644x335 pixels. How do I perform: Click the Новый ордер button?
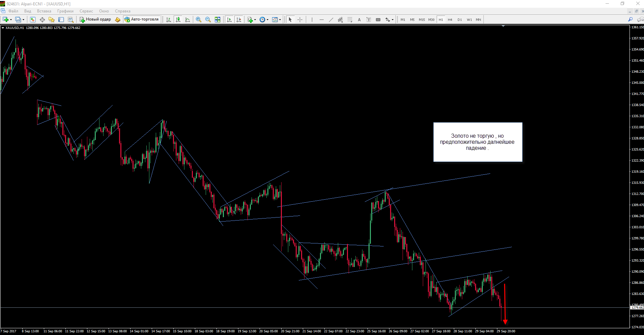click(95, 20)
